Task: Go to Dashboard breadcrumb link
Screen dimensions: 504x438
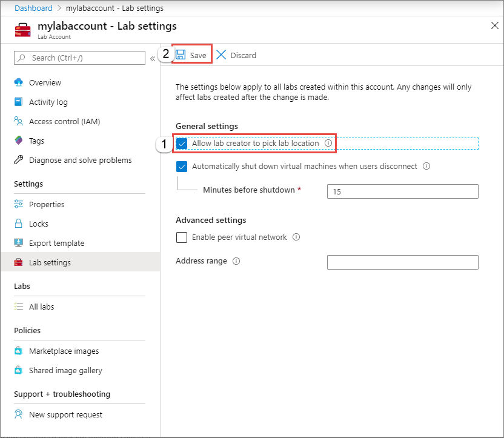Action: (33, 8)
